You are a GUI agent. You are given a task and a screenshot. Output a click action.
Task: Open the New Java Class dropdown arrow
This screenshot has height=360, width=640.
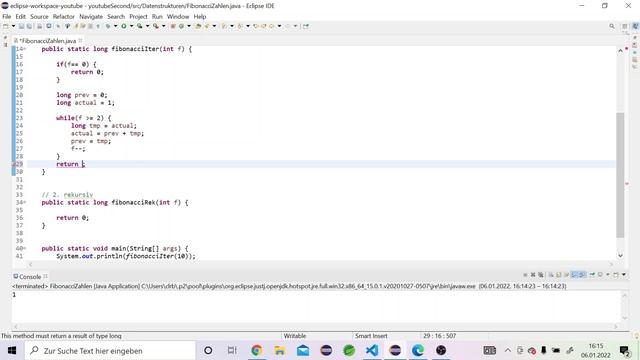pos(189,26)
